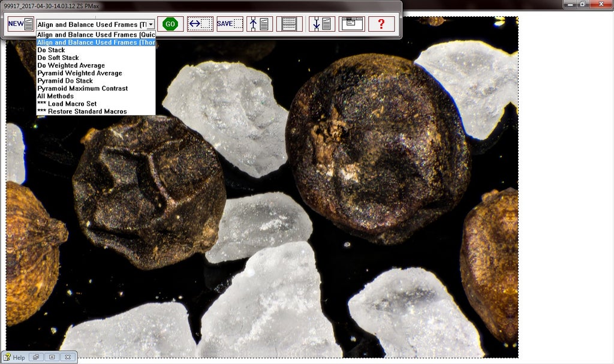Select All Methods in the macro list
The image size is (614, 364).
click(55, 96)
